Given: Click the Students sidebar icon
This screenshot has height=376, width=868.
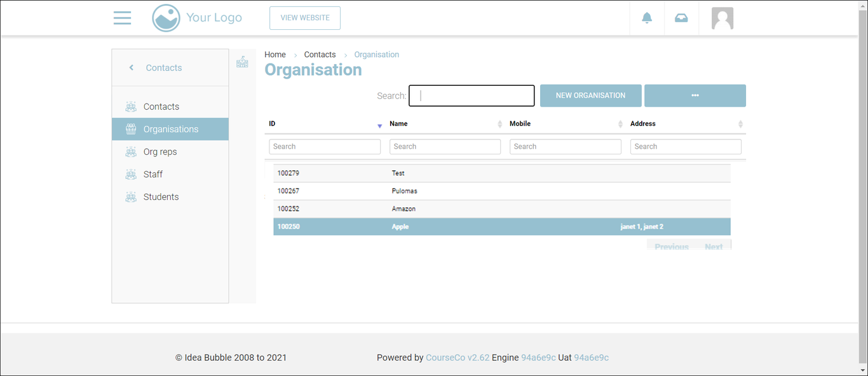Looking at the screenshot, I should [x=131, y=197].
